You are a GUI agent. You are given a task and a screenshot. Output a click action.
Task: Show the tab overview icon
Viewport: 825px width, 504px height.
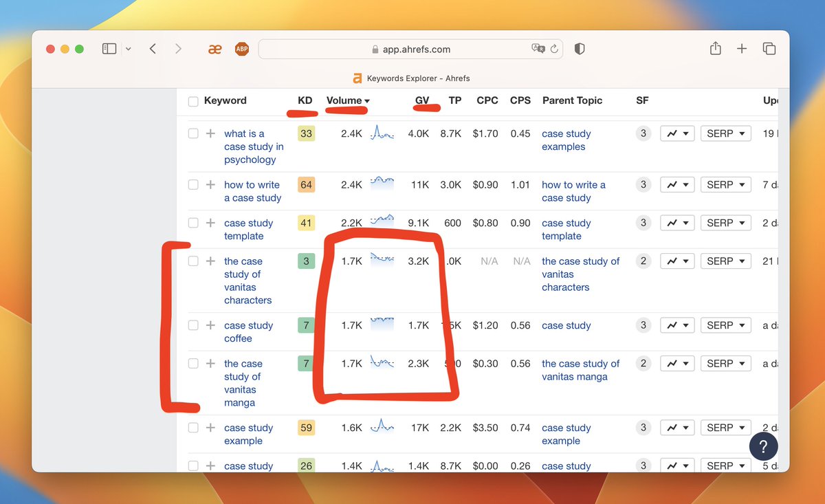point(769,49)
